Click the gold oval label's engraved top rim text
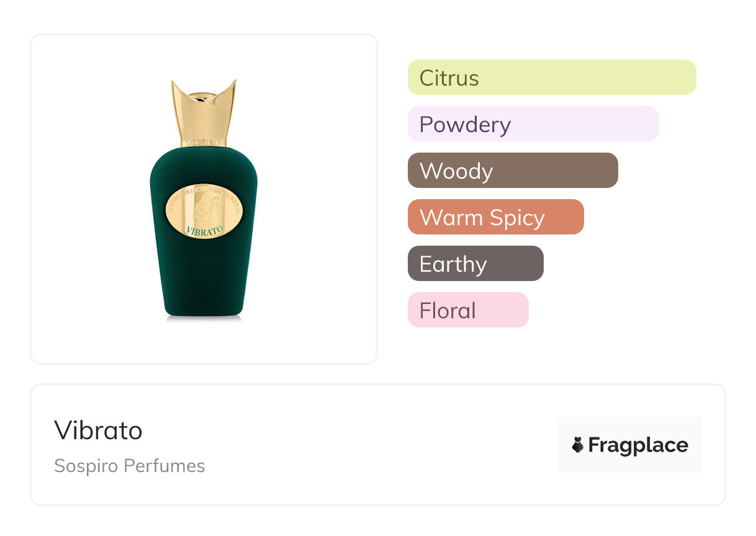756x536 pixels. (x=203, y=192)
